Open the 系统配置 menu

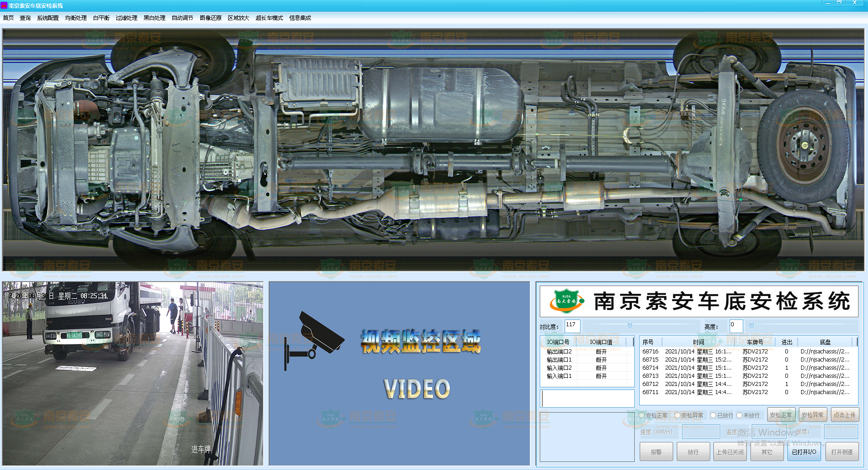(x=48, y=18)
